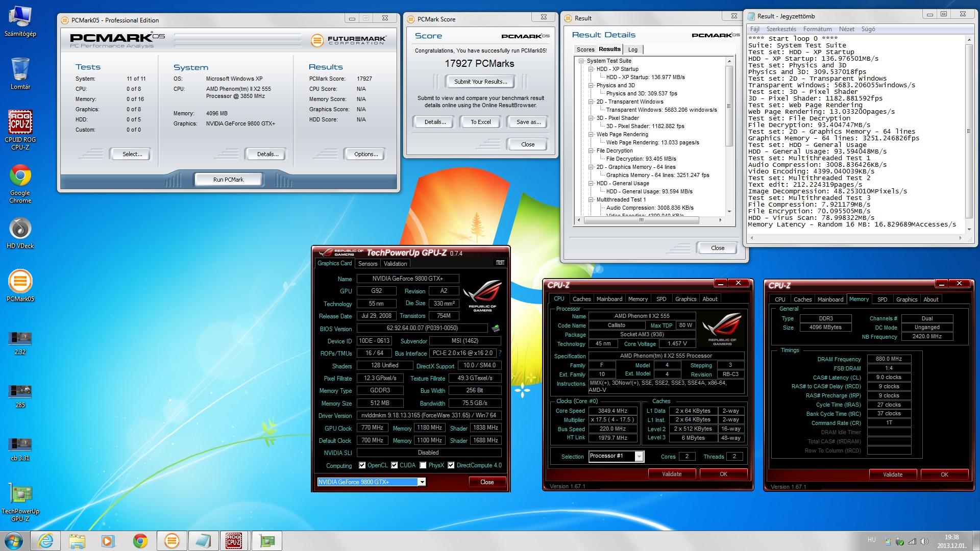The image size is (980, 551).
Task: Switch to PCMark05 via taskbar icon
Action: (x=172, y=540)
